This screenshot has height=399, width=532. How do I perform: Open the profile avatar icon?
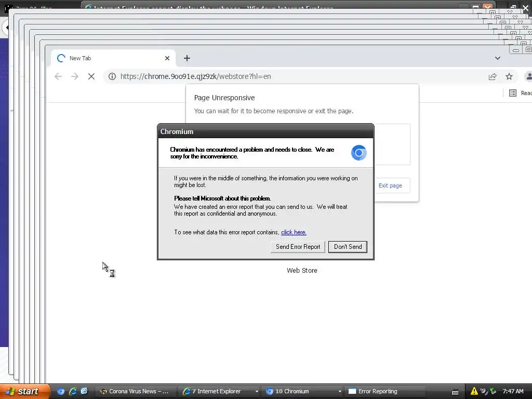(x=528, y=77)
